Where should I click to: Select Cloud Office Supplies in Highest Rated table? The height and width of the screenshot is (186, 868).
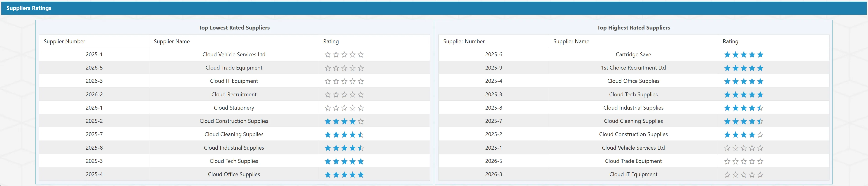pos(633,81)
